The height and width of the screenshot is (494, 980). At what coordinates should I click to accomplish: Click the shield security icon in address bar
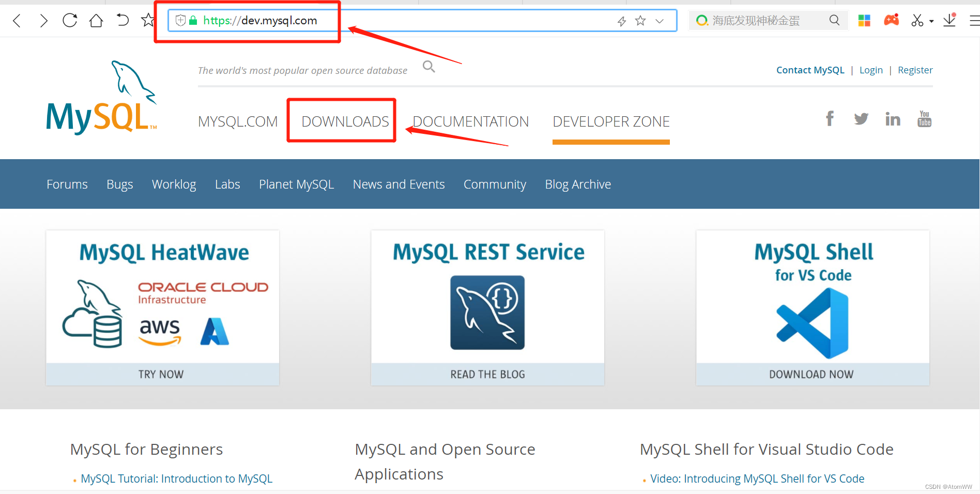click(x=180, y=21)
